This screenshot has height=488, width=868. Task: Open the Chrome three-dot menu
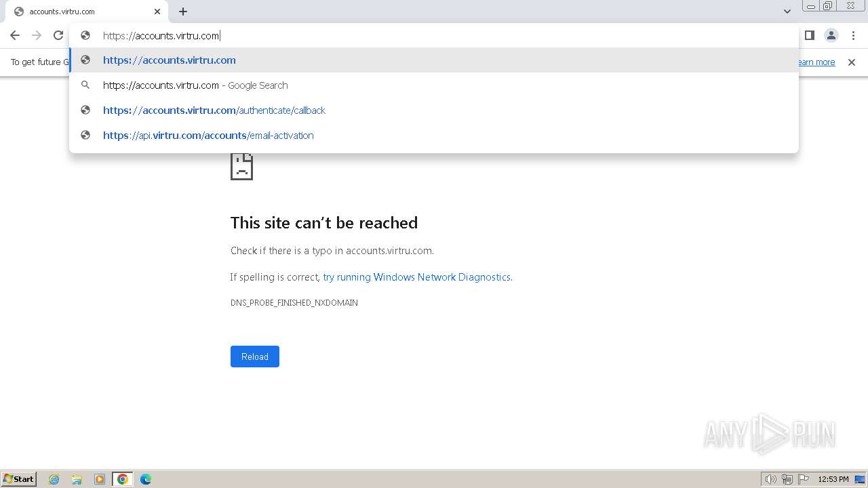tap(853, 35)
